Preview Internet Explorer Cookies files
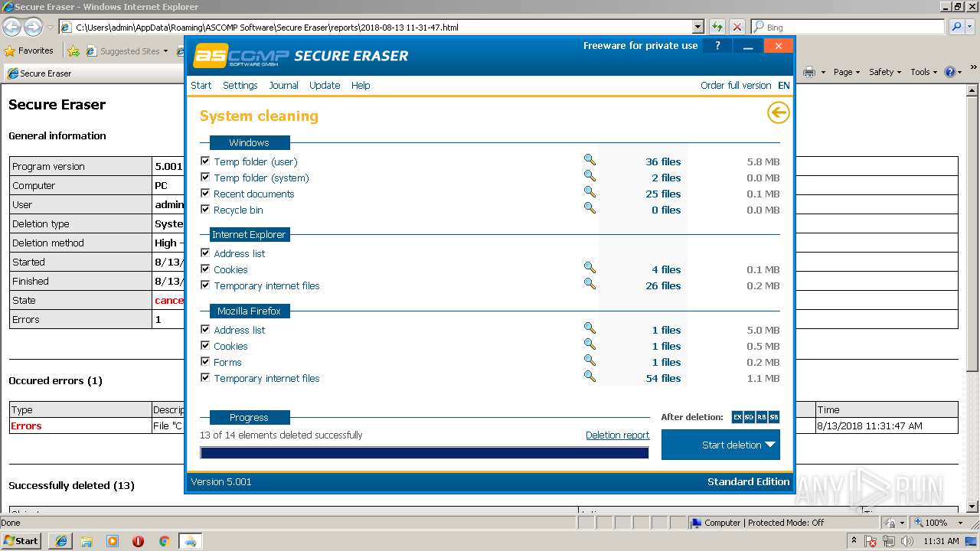Screen dimensions: 980x551 coord(590,268)
